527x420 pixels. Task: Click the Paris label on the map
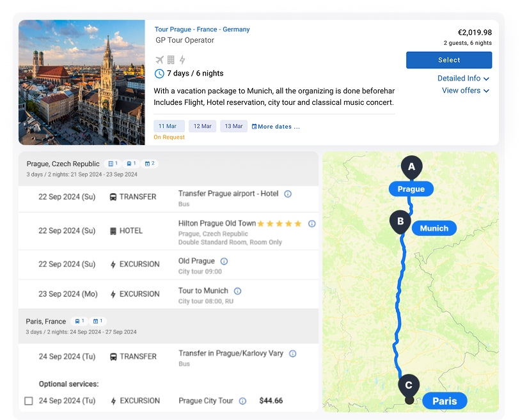[444, 401]
